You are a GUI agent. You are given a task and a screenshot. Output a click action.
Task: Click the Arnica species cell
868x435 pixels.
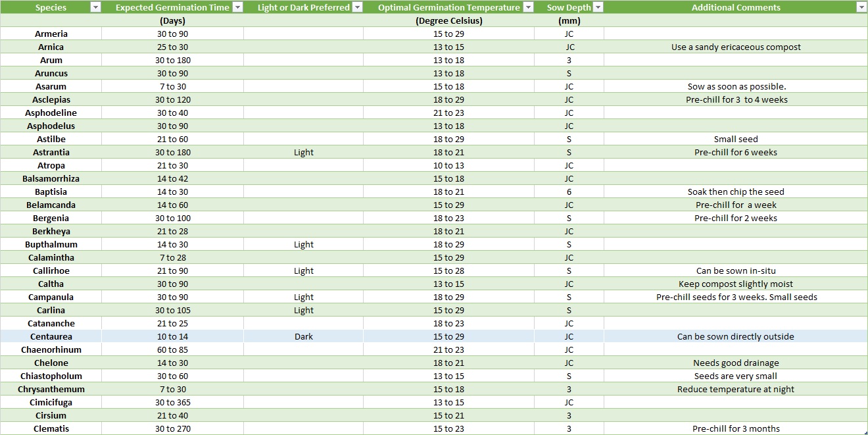tap(51, 47)
